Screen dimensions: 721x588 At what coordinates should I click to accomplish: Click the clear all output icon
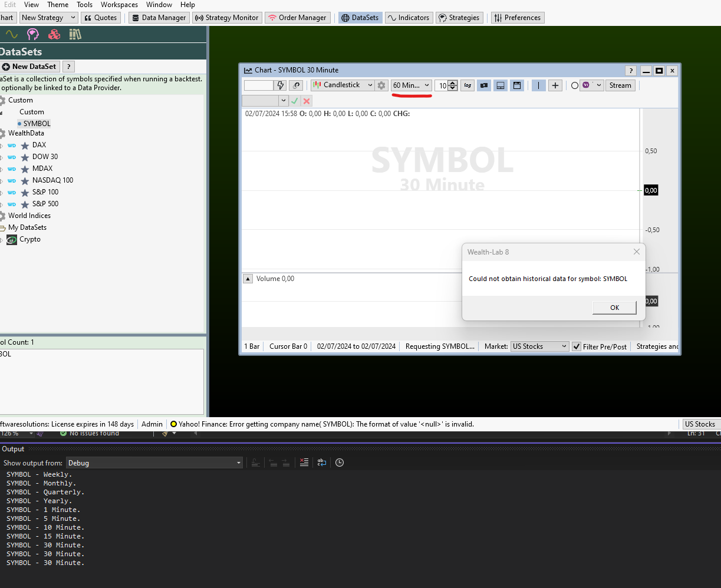304,463
